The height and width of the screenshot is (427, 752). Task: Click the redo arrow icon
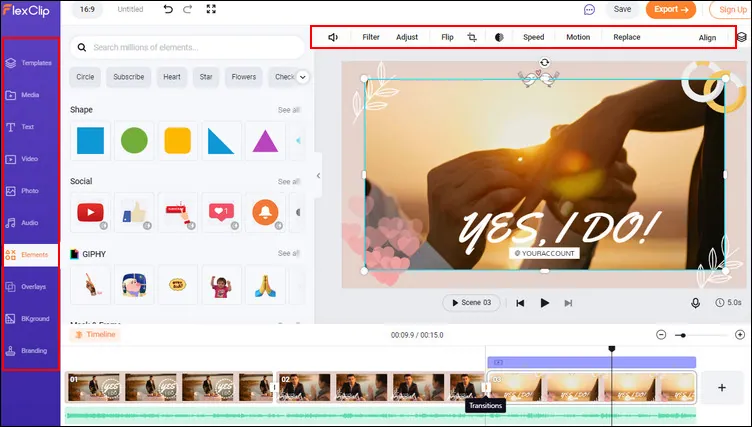tap(188, 9)
